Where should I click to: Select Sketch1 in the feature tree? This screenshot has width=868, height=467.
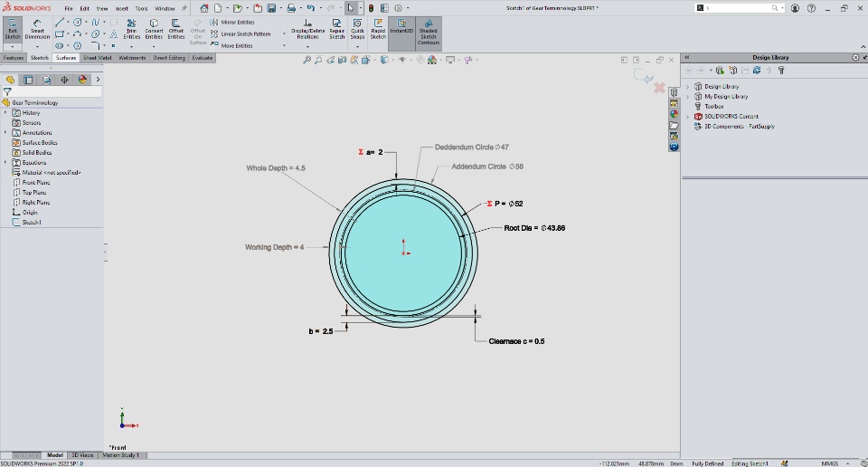(x=26, y=222)
